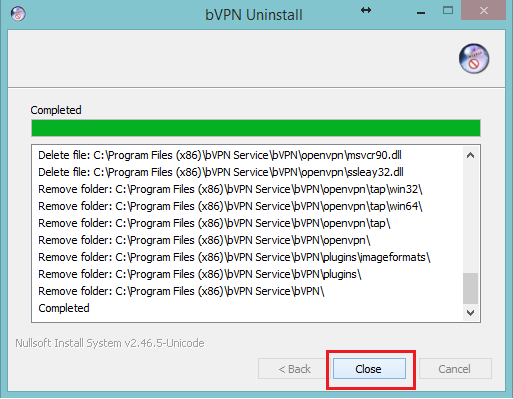Click the green uninstall progress bar
Viewport: 513px width, 399px height.
pyautogui.click(x=256, y=128)
